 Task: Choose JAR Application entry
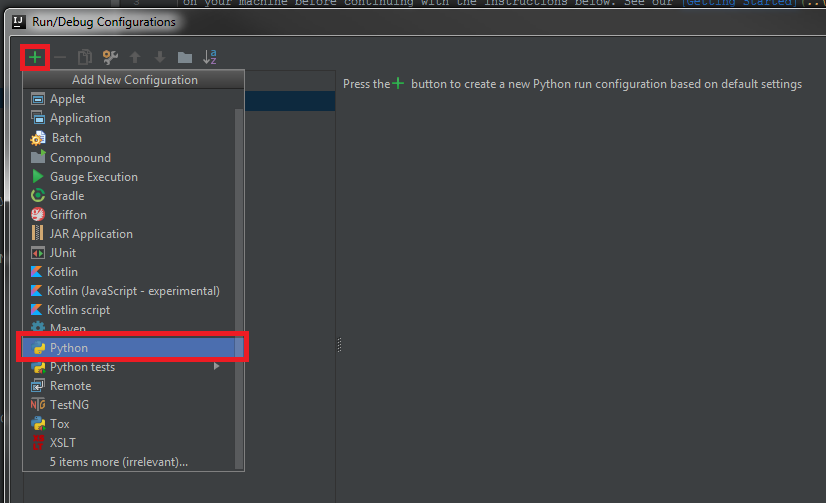coord(129,234)
